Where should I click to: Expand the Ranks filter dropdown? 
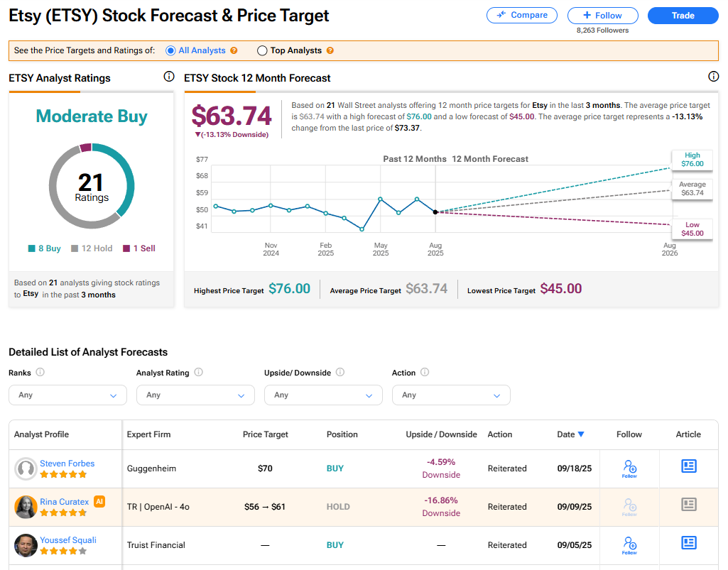pyautogui.click(x=67, y=395)
